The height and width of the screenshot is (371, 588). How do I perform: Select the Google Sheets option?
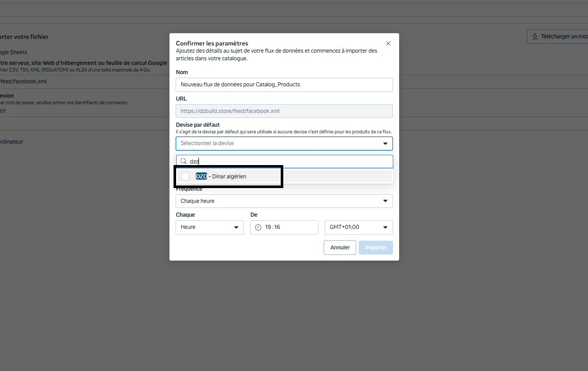[13, 52]
